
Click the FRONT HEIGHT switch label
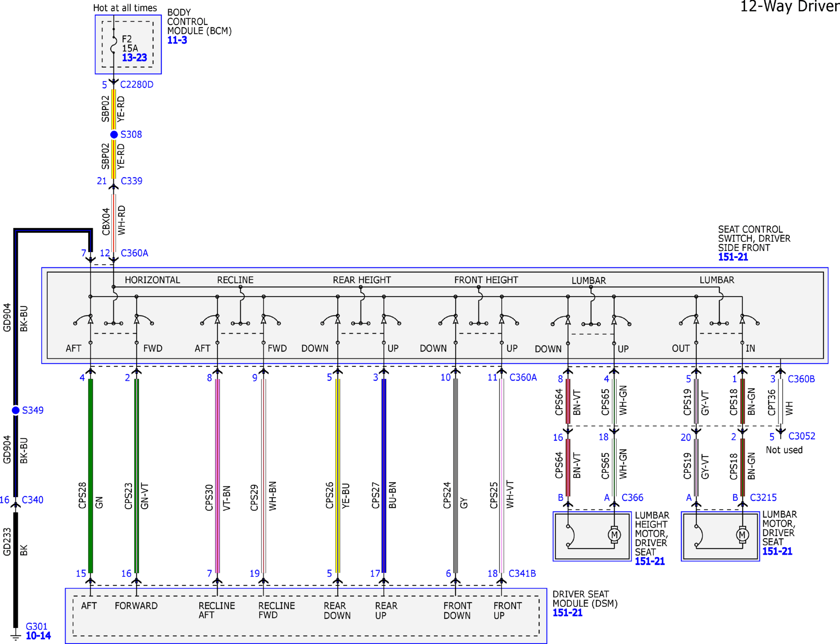click(486, 280)
